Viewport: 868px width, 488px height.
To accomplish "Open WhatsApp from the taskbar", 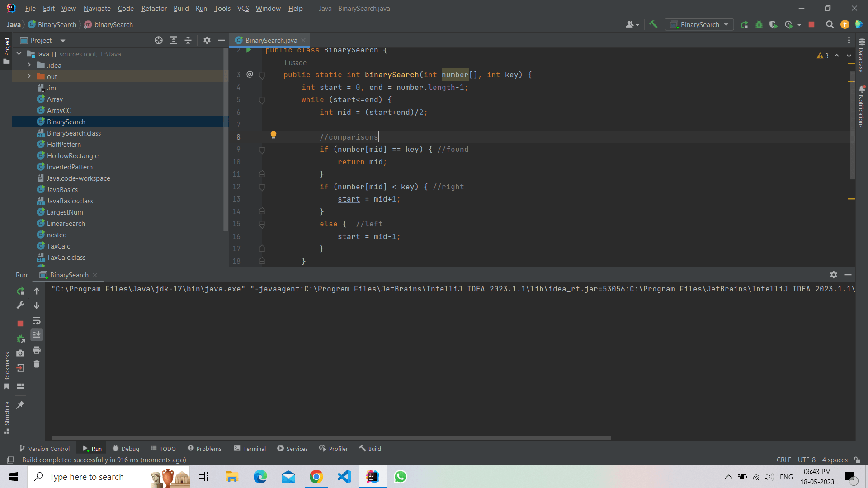I will click(x=401, y=477).
